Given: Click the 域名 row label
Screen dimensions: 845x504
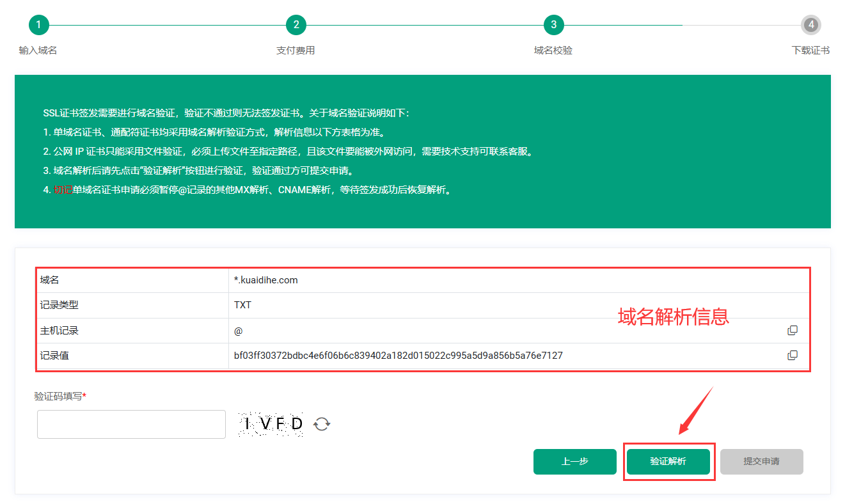Looking at the screenshot, I should pos(49,280).
